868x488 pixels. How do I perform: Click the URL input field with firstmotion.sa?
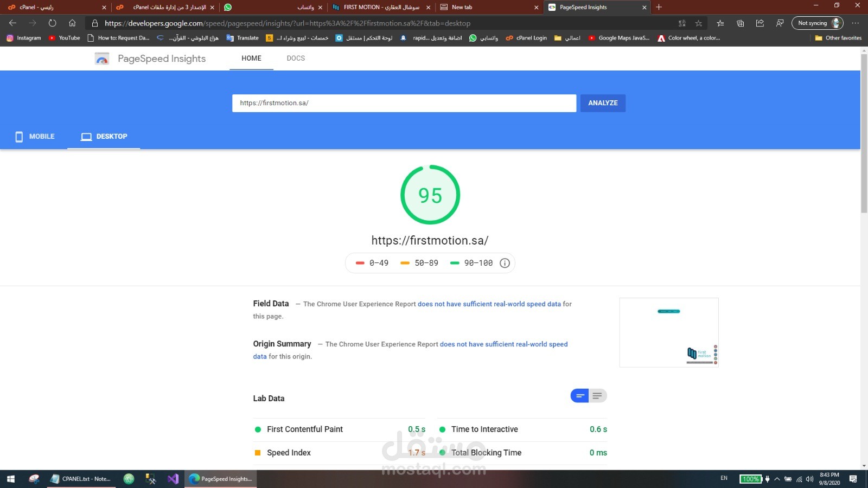[404, 103]
